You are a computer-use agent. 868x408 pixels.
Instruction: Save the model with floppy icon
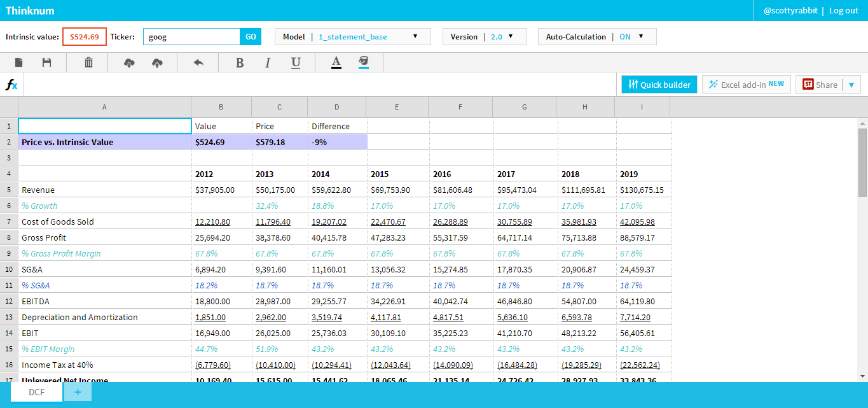(46, 62)
